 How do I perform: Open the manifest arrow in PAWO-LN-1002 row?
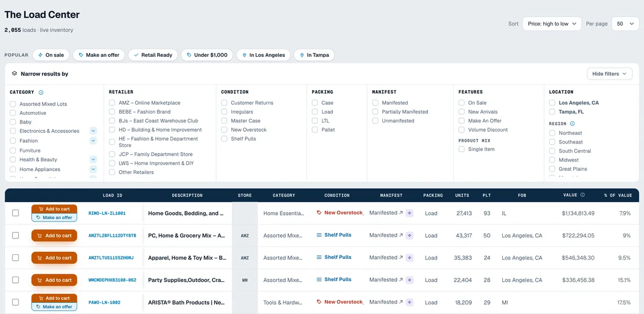pyautogui.click(x=401, y=302)
